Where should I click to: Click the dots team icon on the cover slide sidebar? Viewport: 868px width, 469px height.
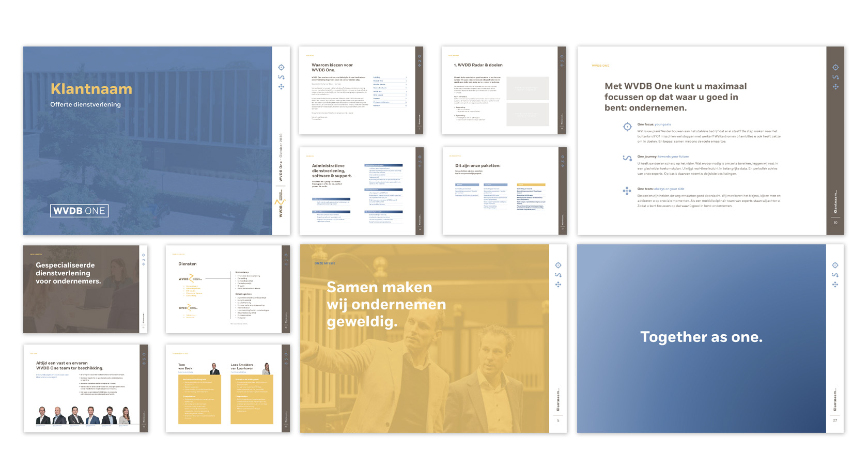(281, 87)
